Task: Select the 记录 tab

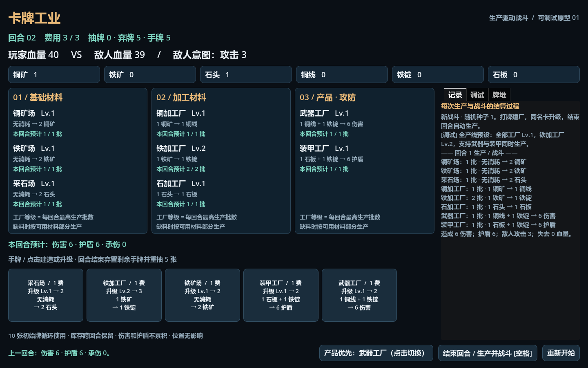Action: pos(455,95)
